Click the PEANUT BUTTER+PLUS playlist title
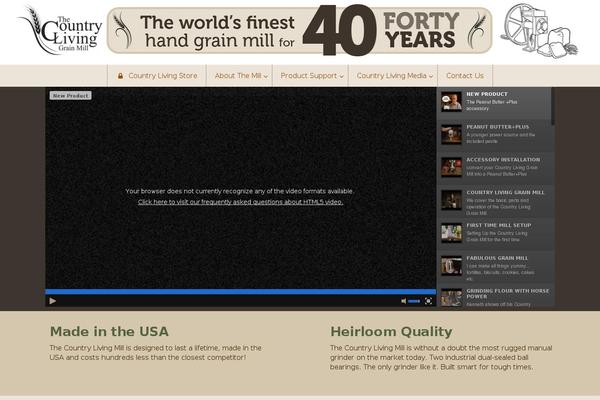Image resolution: width=600 pixels, height=400 pixels. click(497, 127)
